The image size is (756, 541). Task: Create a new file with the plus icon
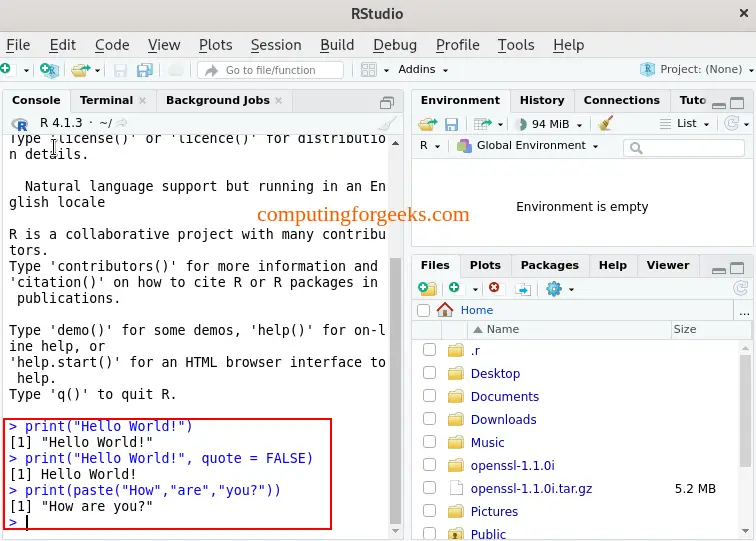coord(6,69)
